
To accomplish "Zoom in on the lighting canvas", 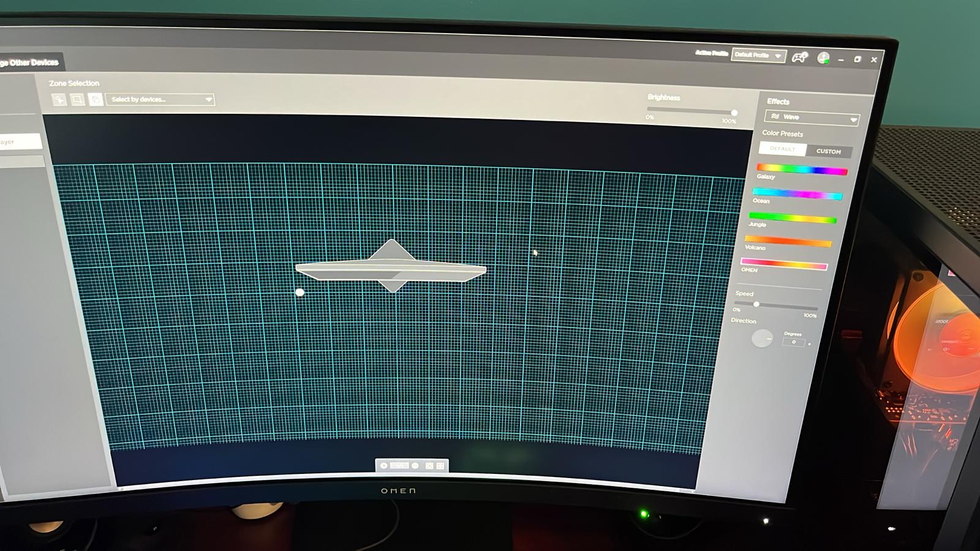I will click(384, 465).
